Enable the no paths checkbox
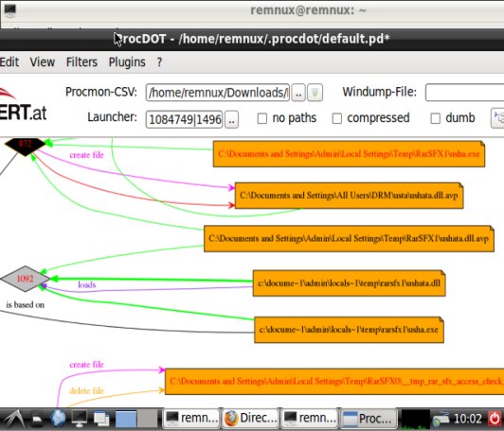Screen dimensions: 504x431 262,118
